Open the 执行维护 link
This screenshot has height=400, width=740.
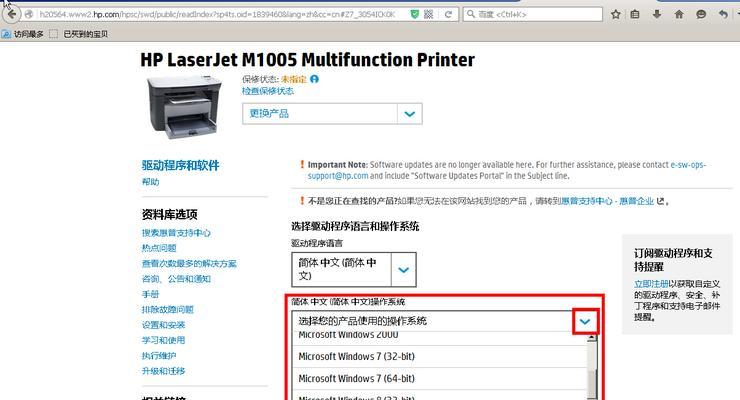point(159,356)
